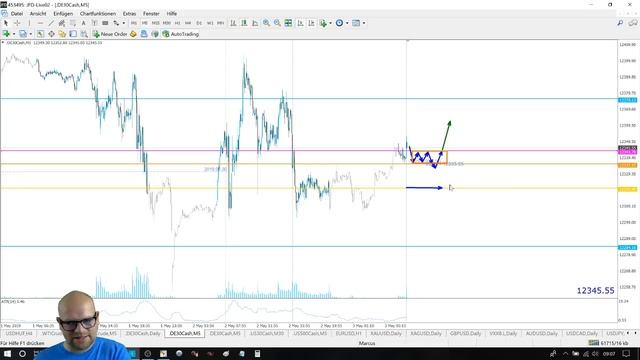Image resolution: width=640 pixels, height=360 pixels.
Task: Select the equidistant channel tool
Action: (x=62, y=23)
